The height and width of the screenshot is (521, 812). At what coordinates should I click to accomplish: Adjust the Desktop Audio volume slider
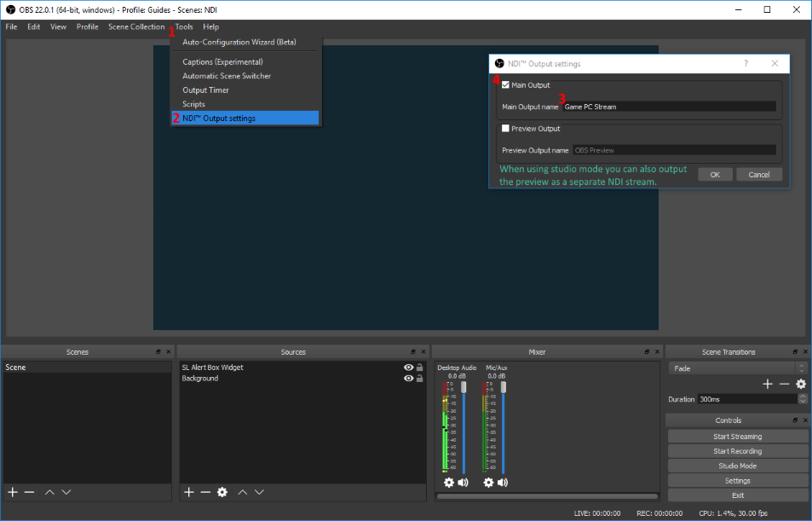(x=464, y=428)
